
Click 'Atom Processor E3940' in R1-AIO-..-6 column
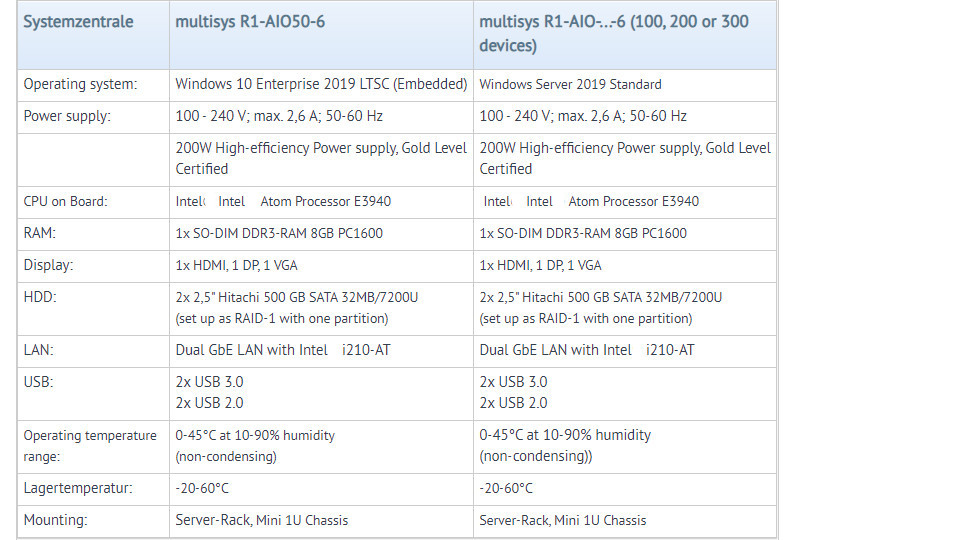[633, 202]
